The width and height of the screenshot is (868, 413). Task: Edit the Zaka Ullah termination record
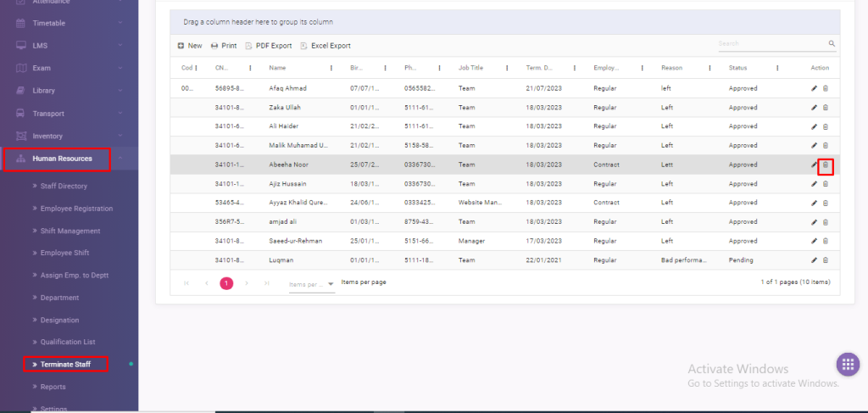(x=815, y=108)
